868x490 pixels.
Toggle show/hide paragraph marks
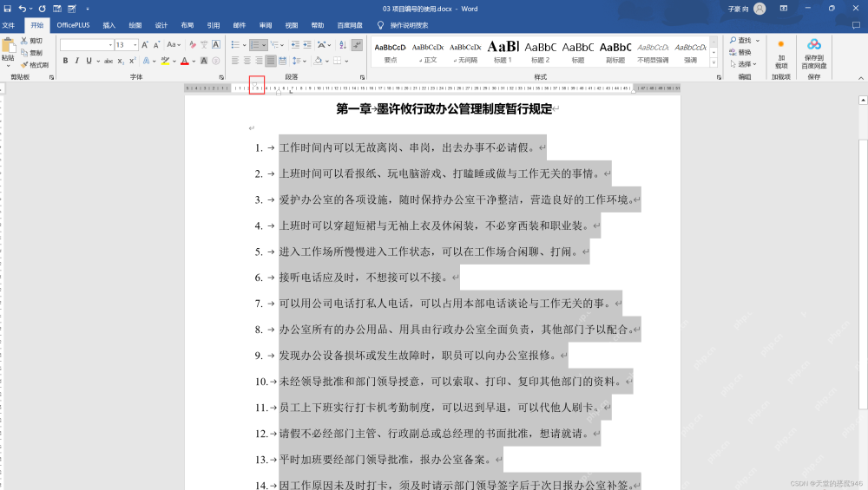point(357,45)
